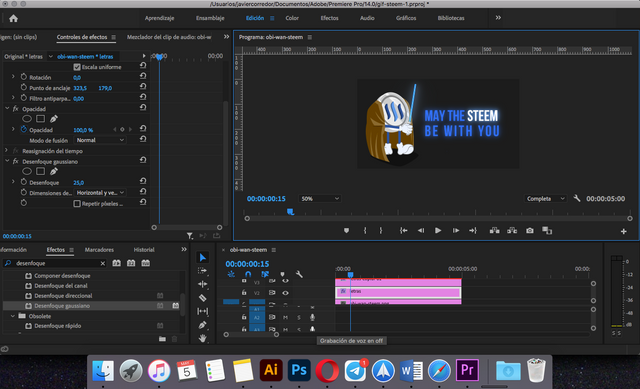Click the Mark Out bracket button

381,231
